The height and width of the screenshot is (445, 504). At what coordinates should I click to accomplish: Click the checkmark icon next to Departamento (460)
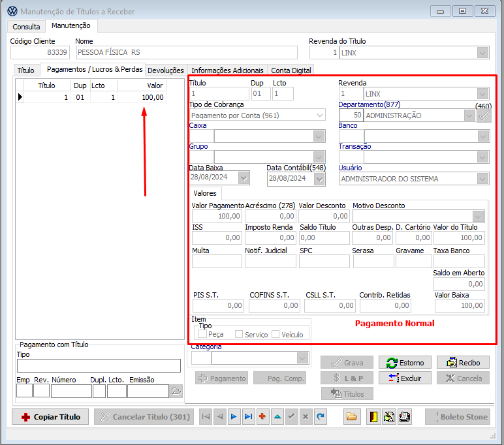click(484, 115)
